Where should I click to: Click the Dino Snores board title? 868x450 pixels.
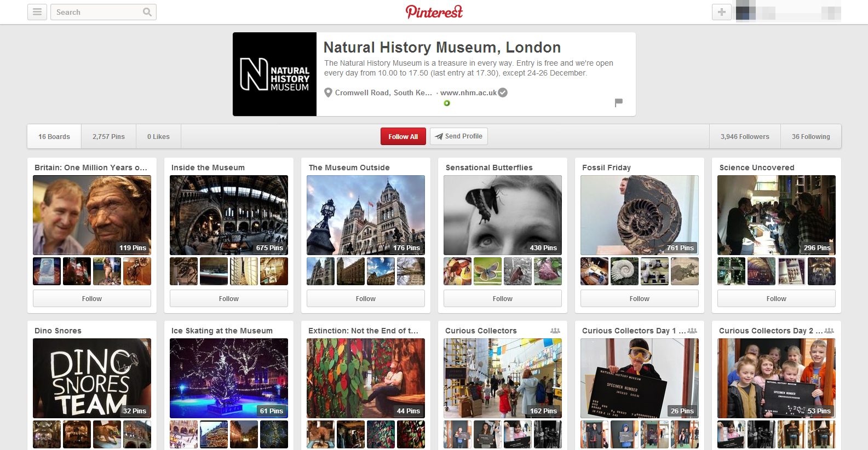tap(58, 331)
